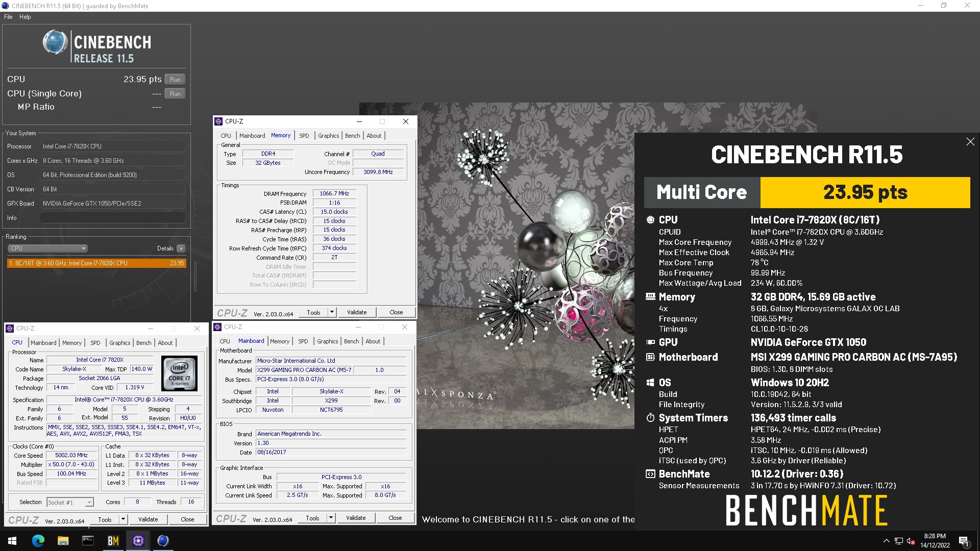980x551 pixels.
Task: Click Validate in the Mainboard CPU-Z window
Action: 356,518
